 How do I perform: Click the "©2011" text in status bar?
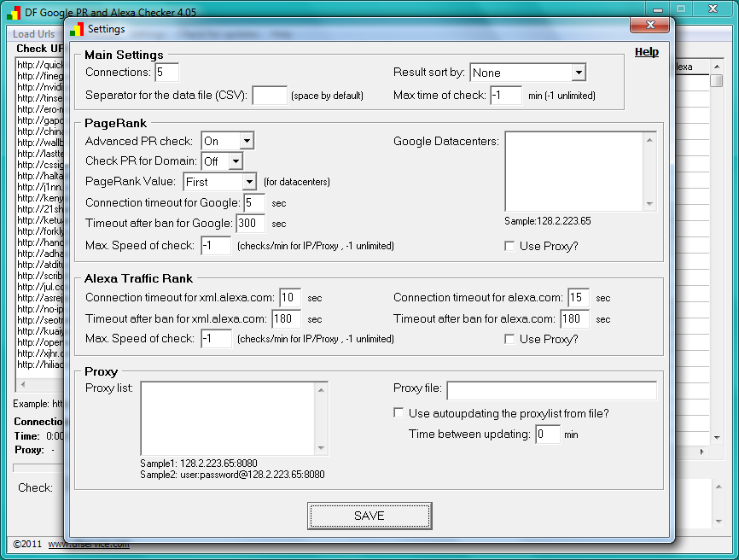click(27, 544)
